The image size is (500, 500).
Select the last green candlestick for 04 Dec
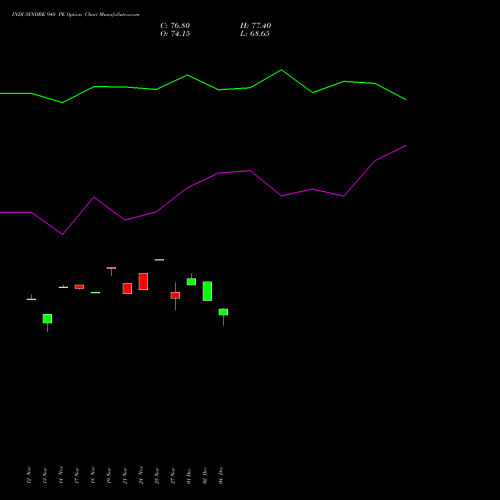(223, 312)
